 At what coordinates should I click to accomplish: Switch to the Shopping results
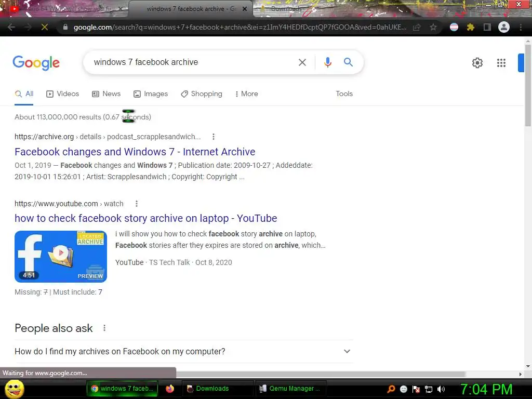coord(202,94)
